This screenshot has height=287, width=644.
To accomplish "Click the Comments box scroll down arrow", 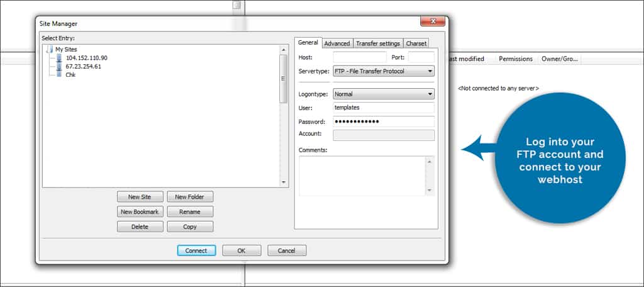I will [x=430, y=190].
